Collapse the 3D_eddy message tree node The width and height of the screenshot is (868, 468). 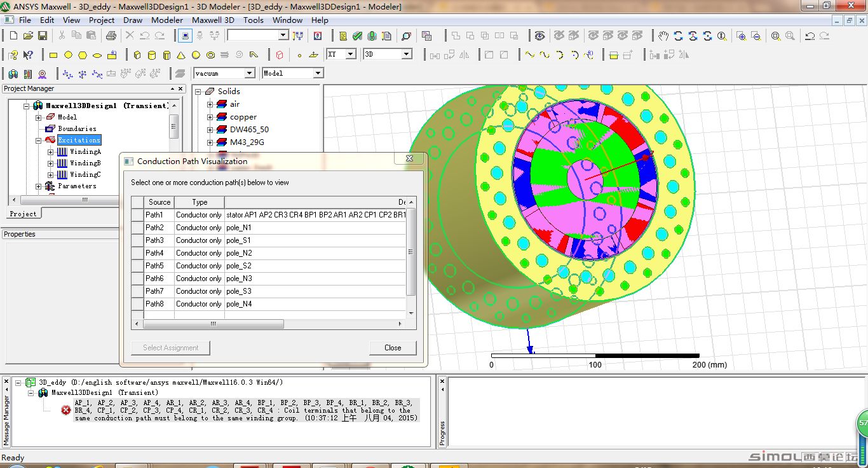coord(18,383)
